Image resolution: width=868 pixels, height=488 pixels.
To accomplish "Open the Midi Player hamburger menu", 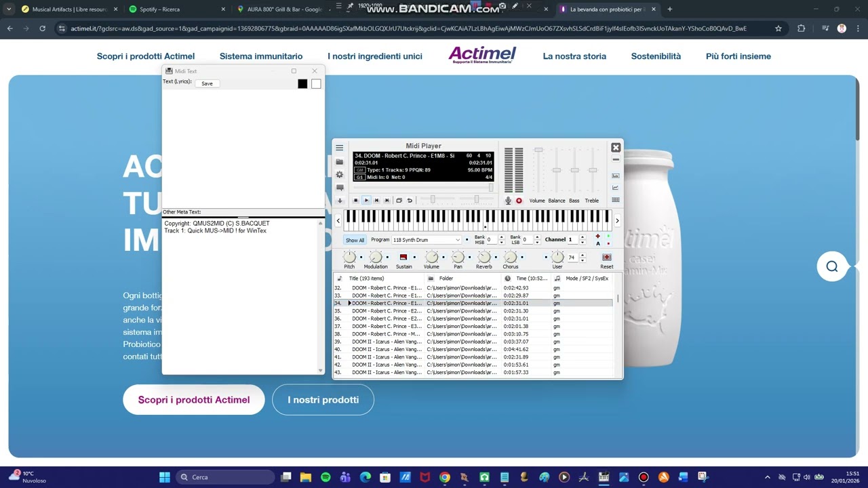I will [x=340, y=148].
